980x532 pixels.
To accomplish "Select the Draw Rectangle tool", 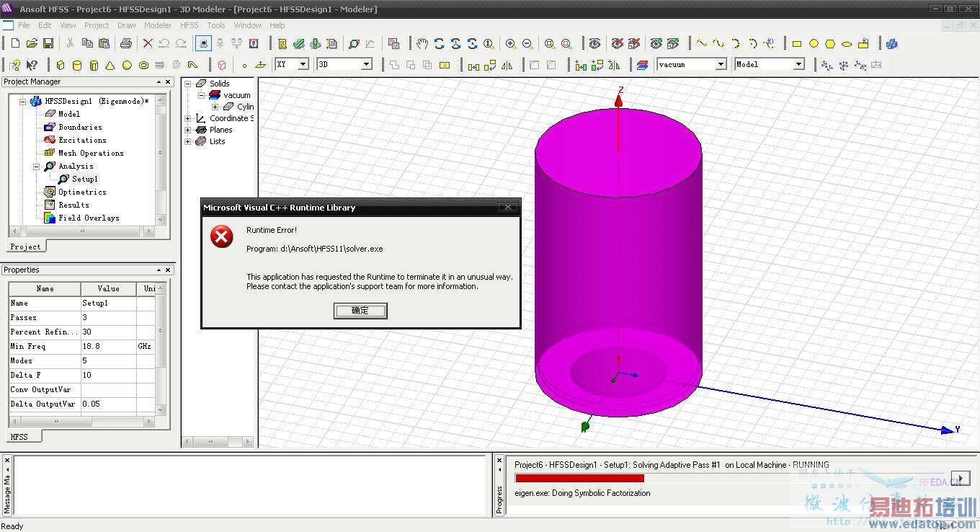I will 797,44.
